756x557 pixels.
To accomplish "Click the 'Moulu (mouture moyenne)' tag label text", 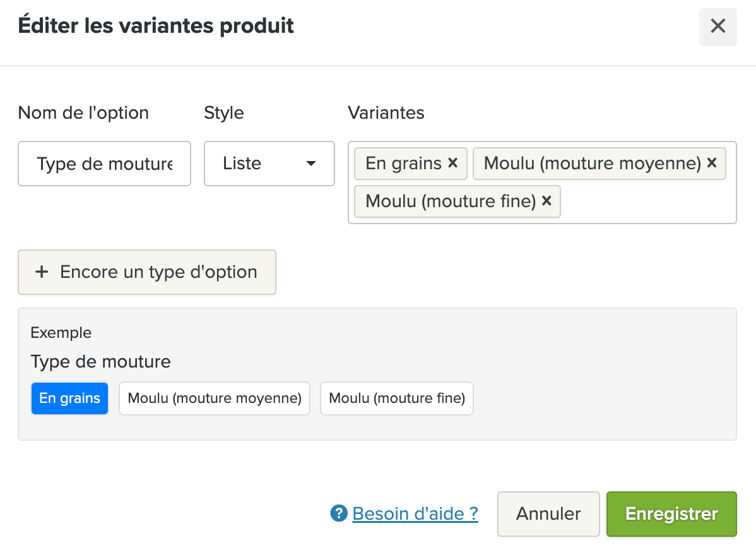I will [592, 163].
